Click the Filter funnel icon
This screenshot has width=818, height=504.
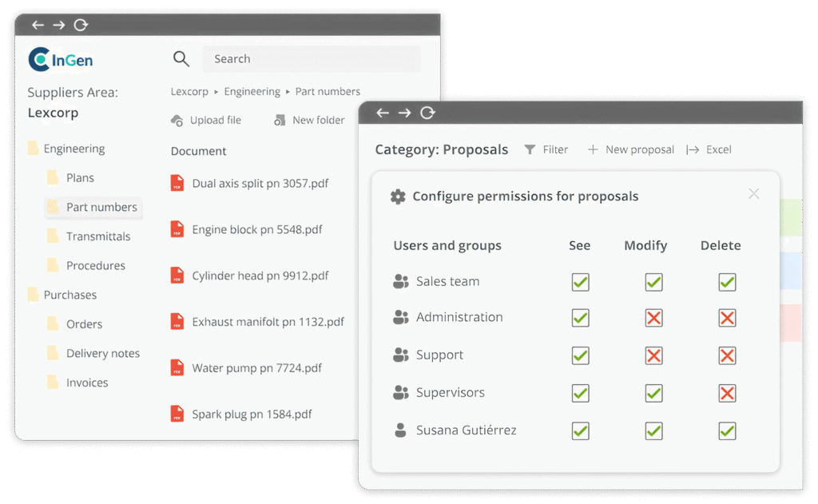click(x=530, y=149)
